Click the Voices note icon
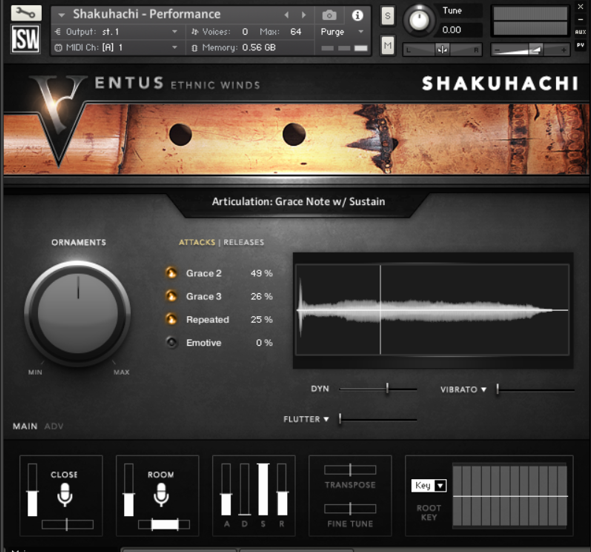This screenshot has width=591, height=552. (194, 32)
